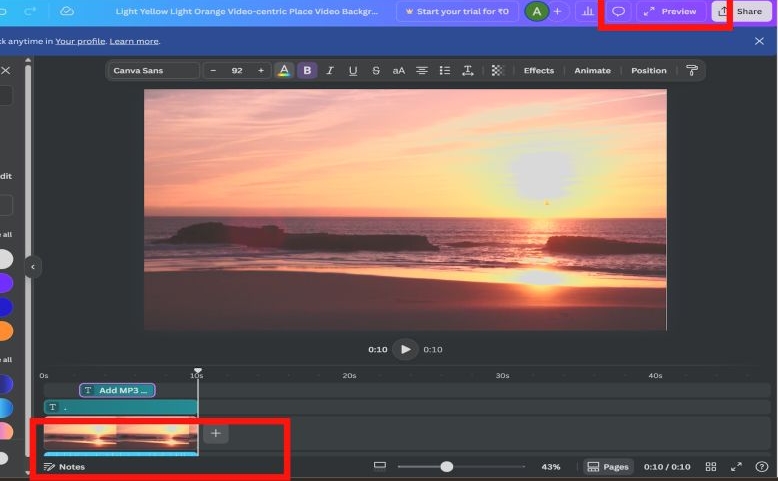The width and height of the screenshot is (778, 481).
Task: Click the timeline view layout icon
Action: point(380,466)
